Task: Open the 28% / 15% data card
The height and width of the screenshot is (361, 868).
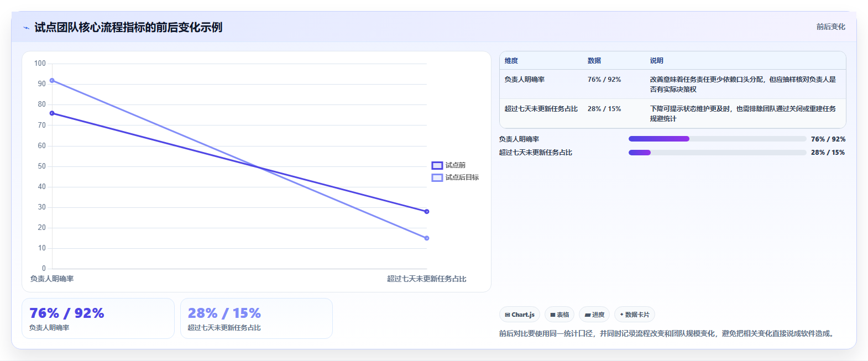Action: click(257, 318)
